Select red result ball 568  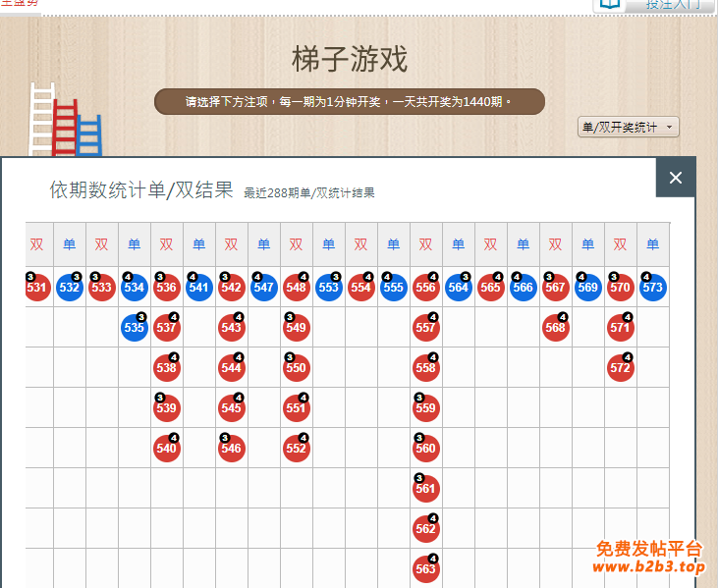[x=555, y=328]
